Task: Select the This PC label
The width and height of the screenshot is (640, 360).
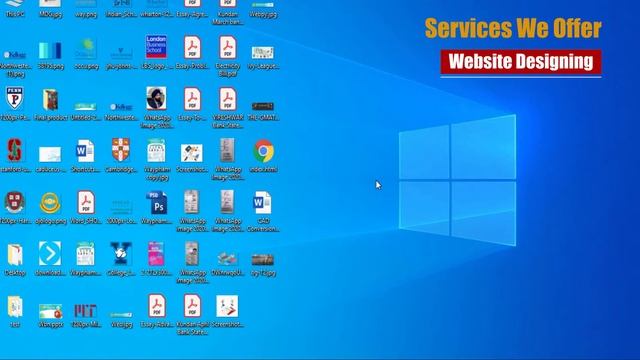Action: pos(15,14)
